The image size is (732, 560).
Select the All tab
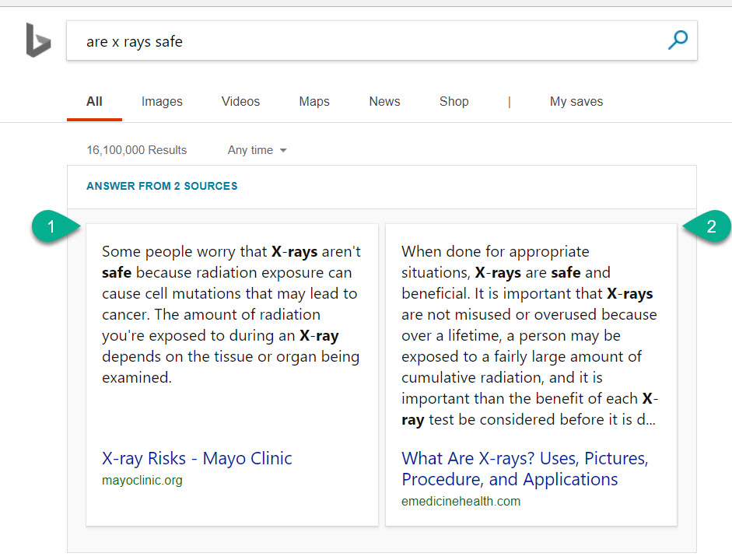[x=94, y=102]
